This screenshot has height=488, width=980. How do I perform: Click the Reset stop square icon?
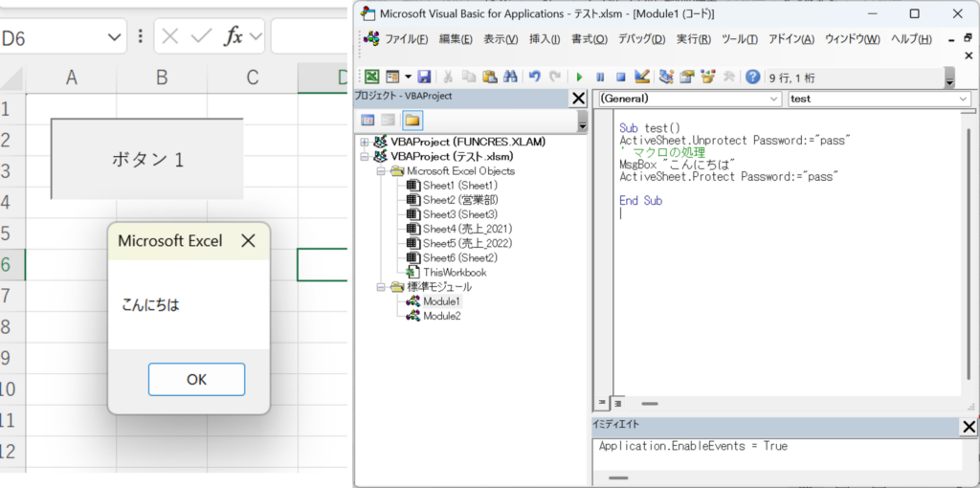click(620, 77)
